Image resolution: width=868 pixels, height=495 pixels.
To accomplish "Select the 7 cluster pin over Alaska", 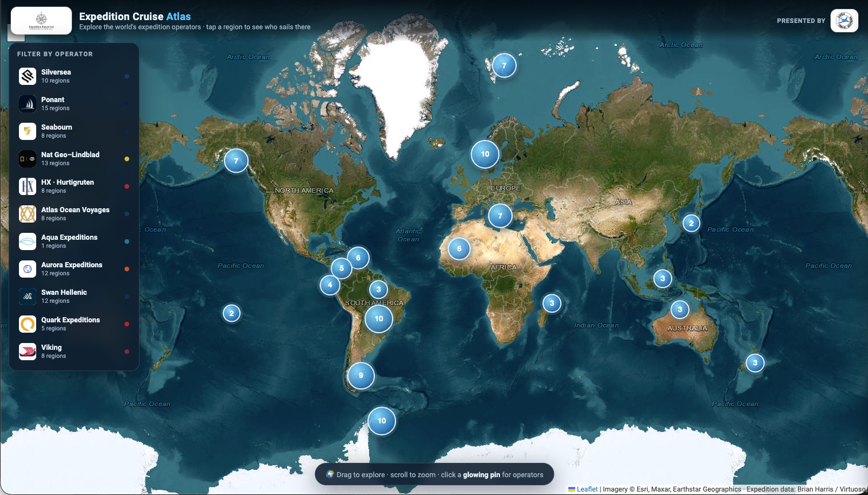I will coord(236,161).
